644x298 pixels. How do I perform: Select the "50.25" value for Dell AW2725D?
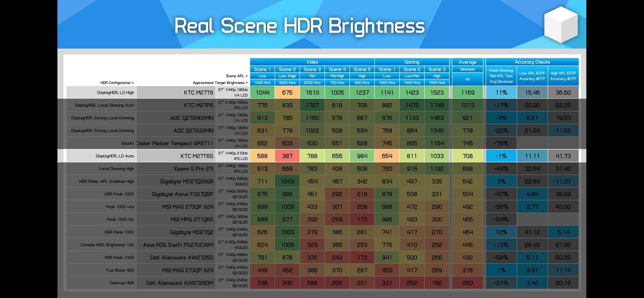point(563,258)
